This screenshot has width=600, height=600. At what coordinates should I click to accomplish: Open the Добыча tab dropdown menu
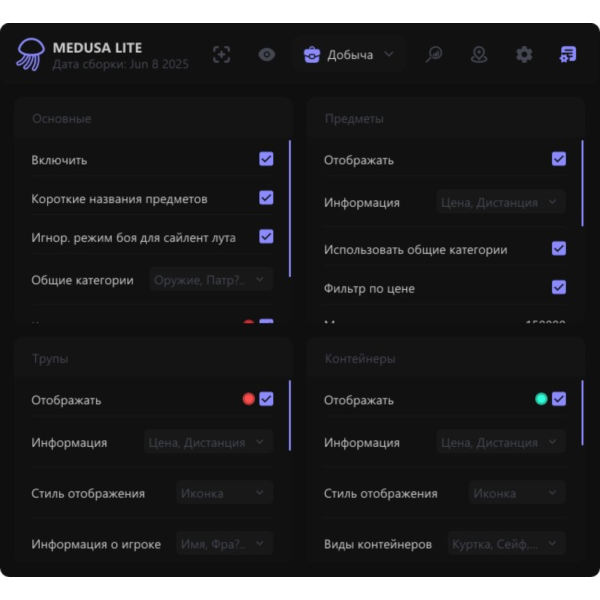349,55
